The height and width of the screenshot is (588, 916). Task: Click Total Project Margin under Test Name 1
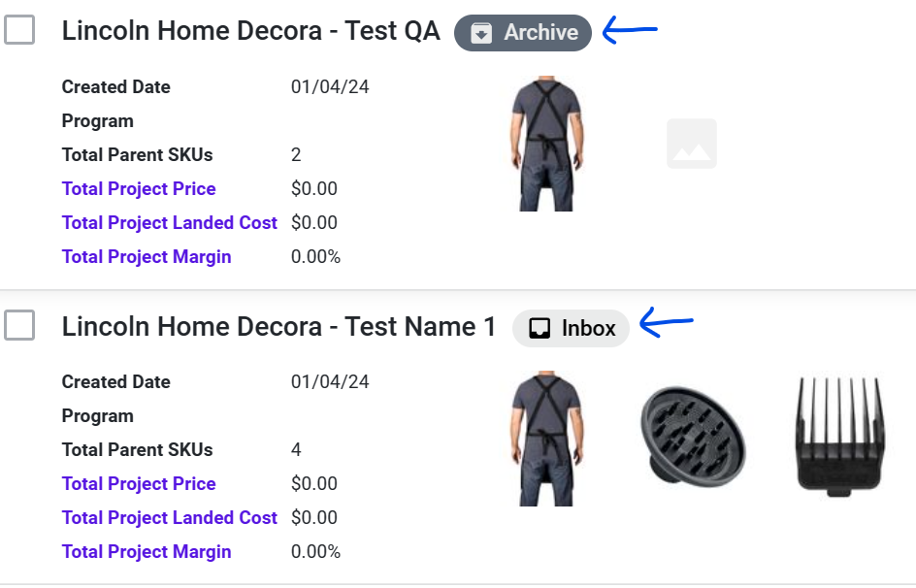(x=147, y=552)
